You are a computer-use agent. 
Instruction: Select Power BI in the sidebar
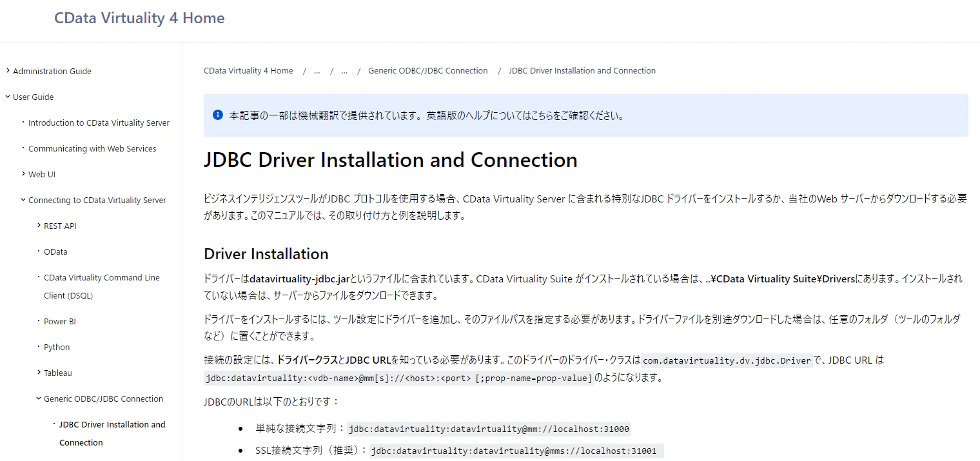(60, 321)
